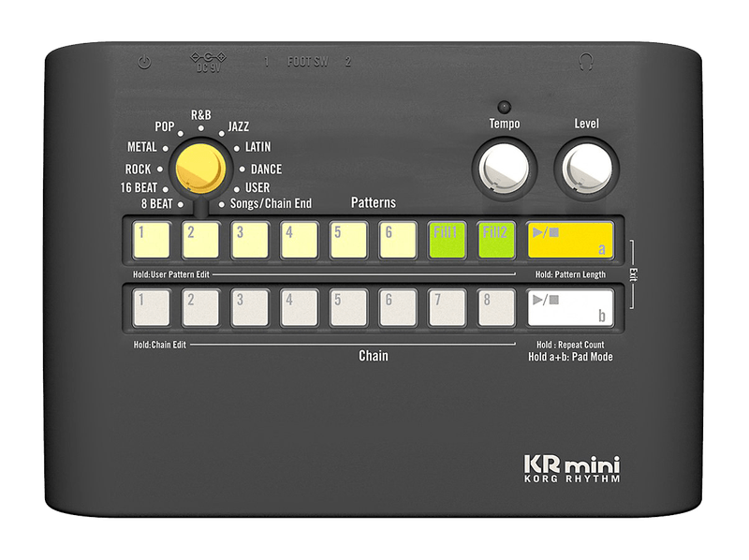Click foot switch jack number 2
This screenshot has height=560, width=749.
pyautogui.click(x=348, y=62)
